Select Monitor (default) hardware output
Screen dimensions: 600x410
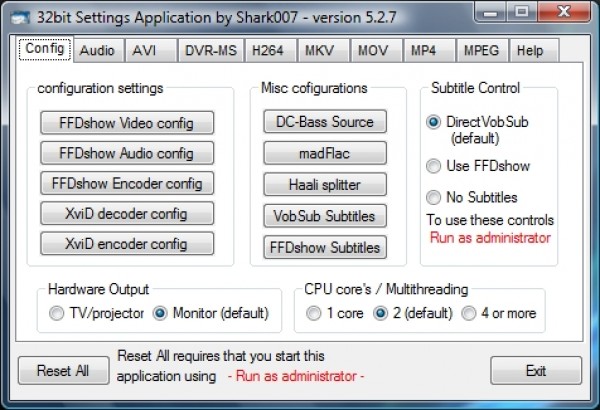(160, 313)
